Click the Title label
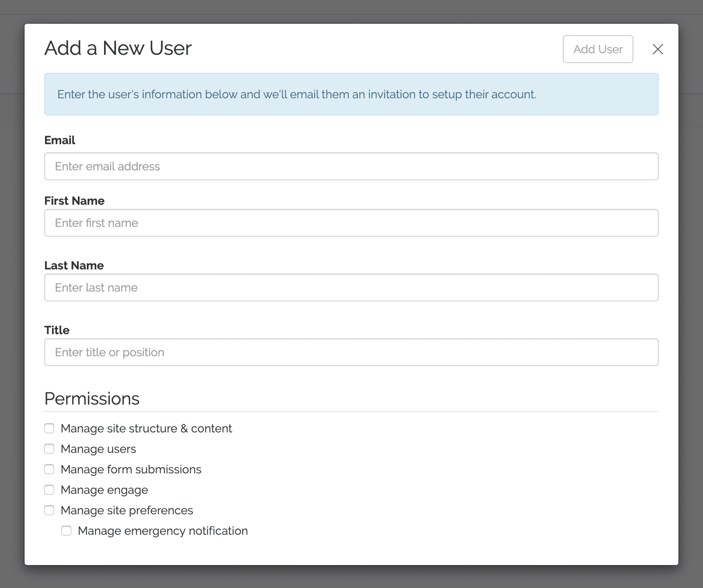 (56, 330)
